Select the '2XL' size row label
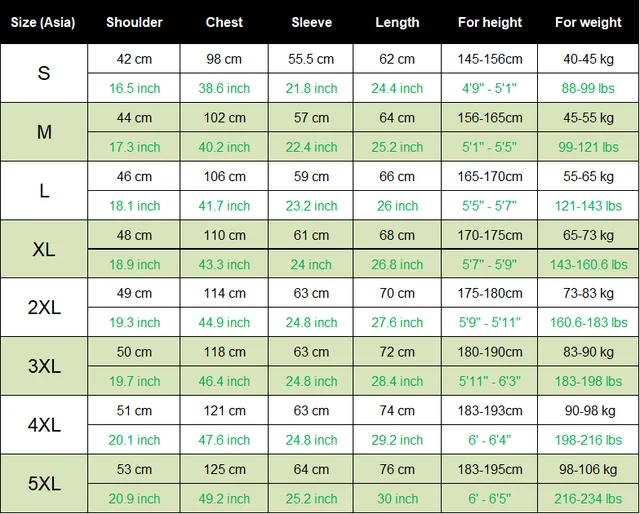Screen dimensions: 640x514 pos(44,307)
